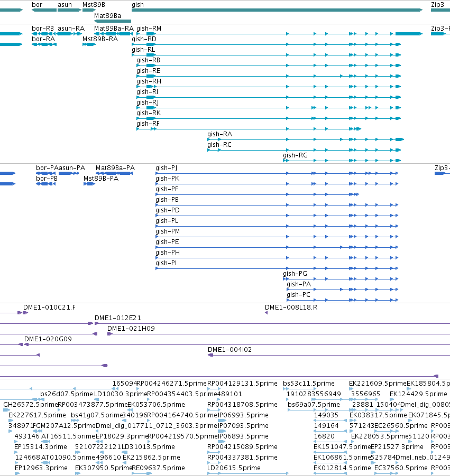Open protein label gish-PC

coord(298,295)
